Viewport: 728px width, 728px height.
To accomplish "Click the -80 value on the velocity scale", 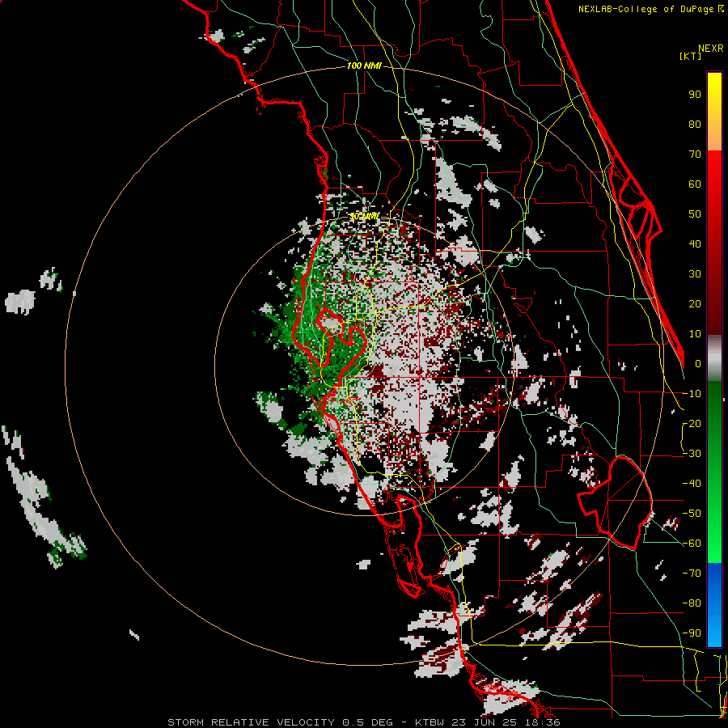I will tap(692, 603).
